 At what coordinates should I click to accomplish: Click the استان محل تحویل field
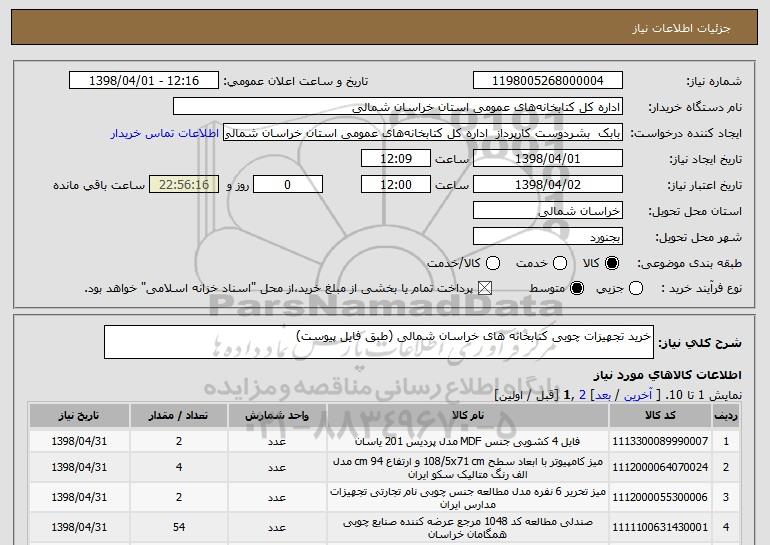point(546,211)
